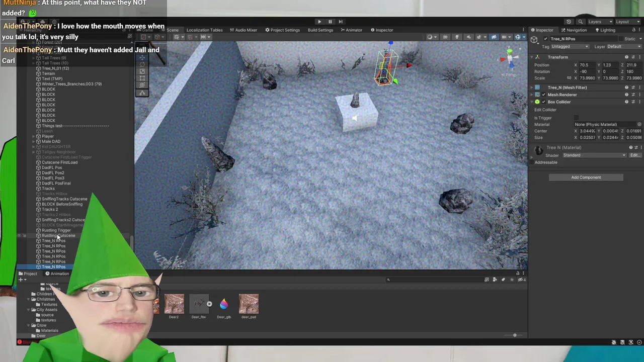Expand the Deer_fbx asset arrow
This screenshot has width=644, height=362.
pyautogui.click(x=209, y=304)
